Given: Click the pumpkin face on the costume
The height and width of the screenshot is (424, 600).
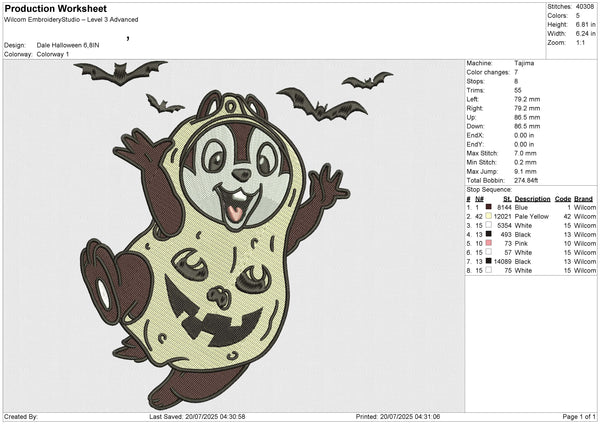Looking at the screenshot, I should [215, 305].
